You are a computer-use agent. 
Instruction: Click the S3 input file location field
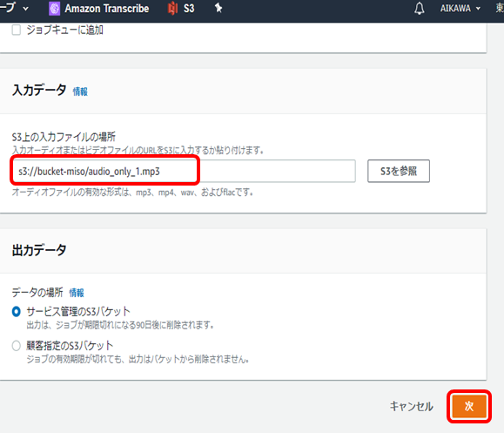point(184,171)
